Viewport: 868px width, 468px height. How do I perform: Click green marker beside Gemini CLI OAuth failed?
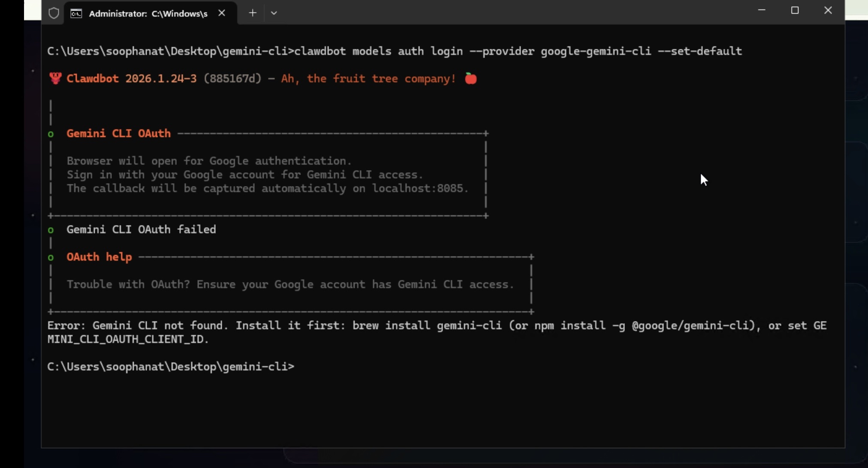pyautogui.click(x=51, y=230)
